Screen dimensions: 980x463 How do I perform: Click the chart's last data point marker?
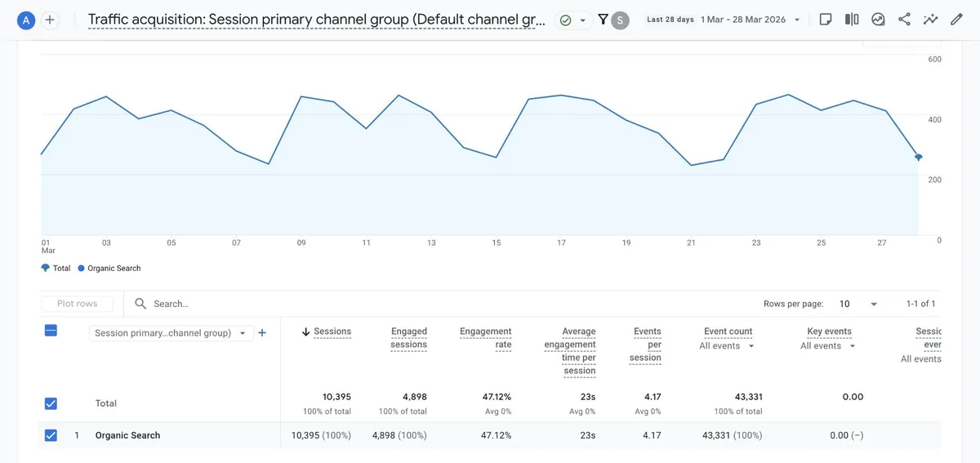point(919,157)
